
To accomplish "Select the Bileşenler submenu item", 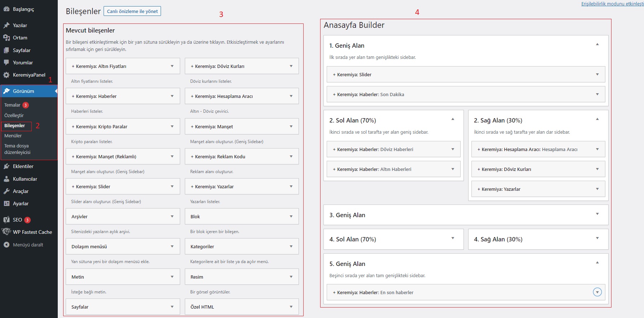I will click(x=14, y=125).
